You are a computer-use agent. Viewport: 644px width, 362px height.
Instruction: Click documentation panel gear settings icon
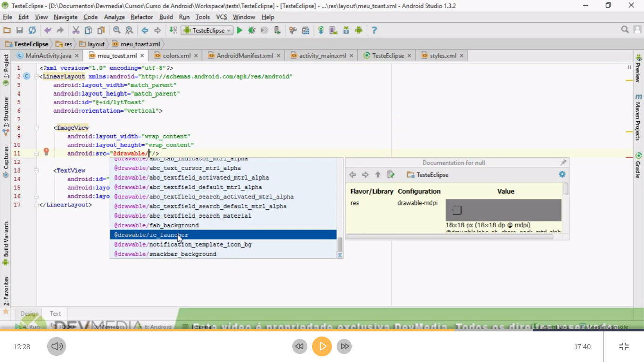pos(562,174)
